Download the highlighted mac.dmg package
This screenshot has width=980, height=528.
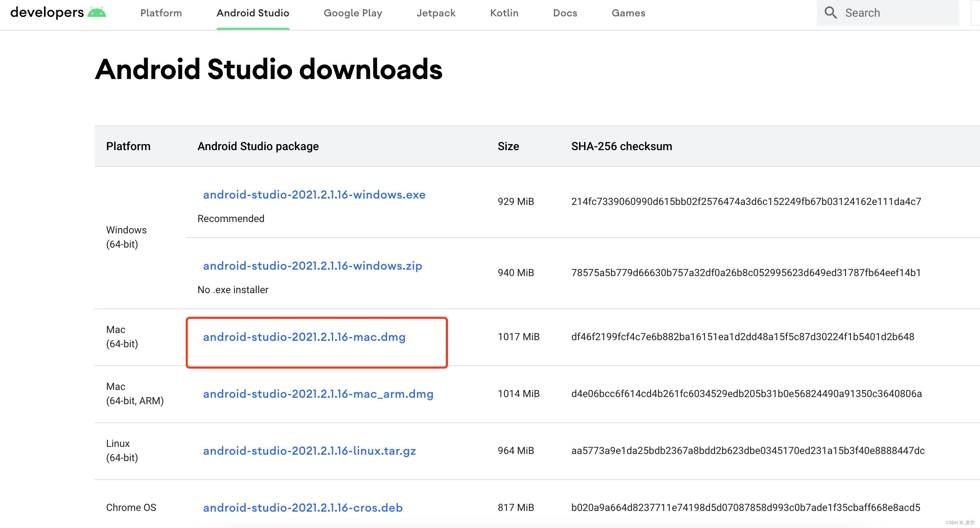point(304,337)
